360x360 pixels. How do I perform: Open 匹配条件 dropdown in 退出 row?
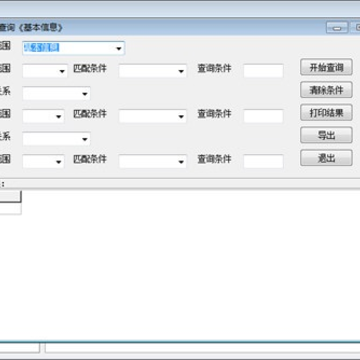pyautogui.click(x=153, y=161)
